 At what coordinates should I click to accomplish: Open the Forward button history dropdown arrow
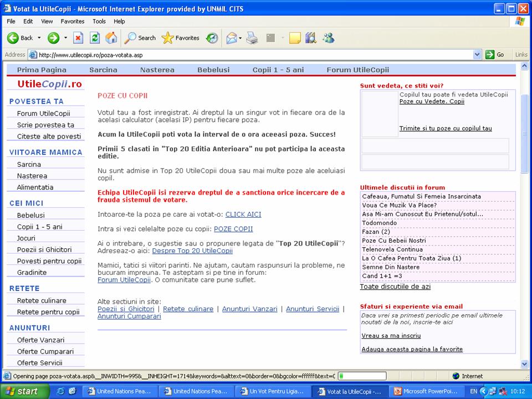tap(65, 38)
